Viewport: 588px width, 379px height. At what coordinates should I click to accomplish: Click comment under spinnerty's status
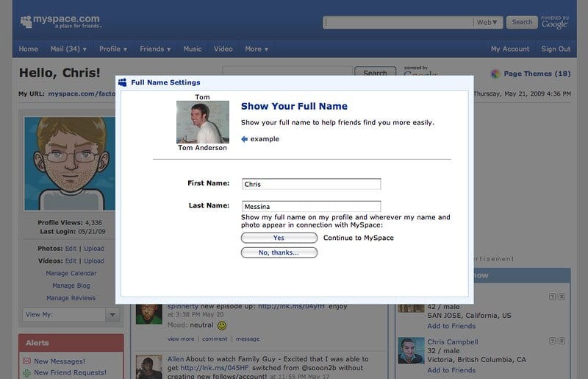point(215,339)
